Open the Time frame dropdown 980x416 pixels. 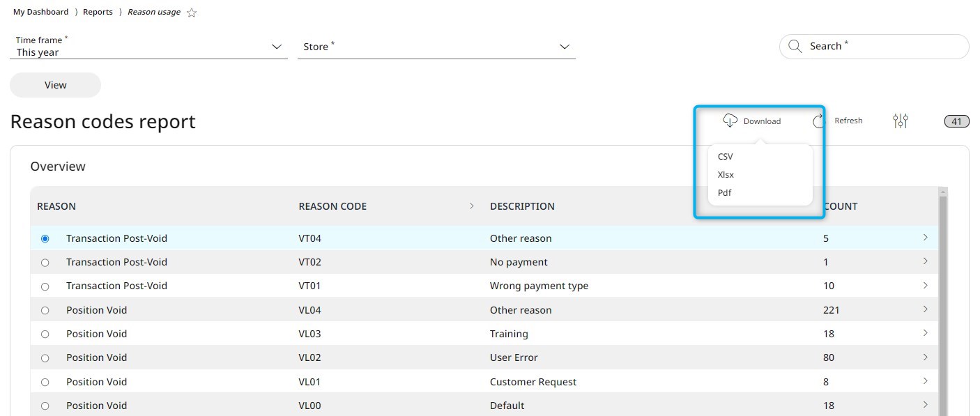coord(148,47)
